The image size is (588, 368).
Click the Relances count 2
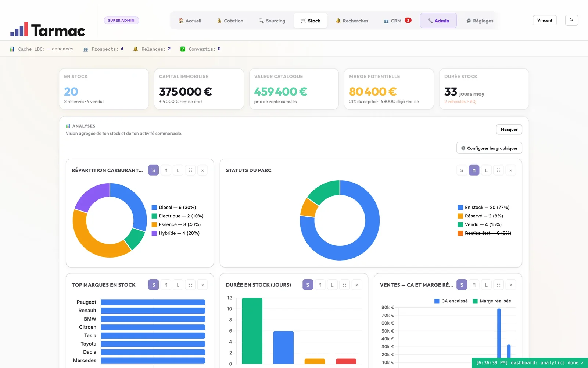(169, 49)
